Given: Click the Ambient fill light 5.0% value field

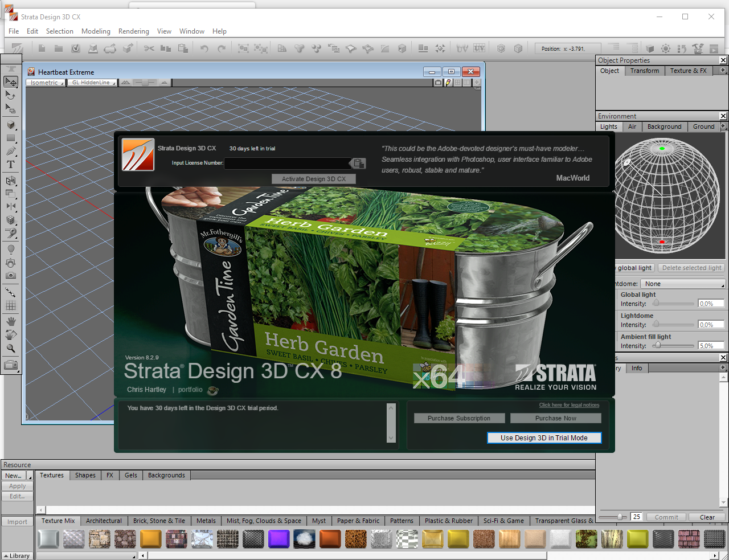Looking at the screenshot, I should point(711,346).
